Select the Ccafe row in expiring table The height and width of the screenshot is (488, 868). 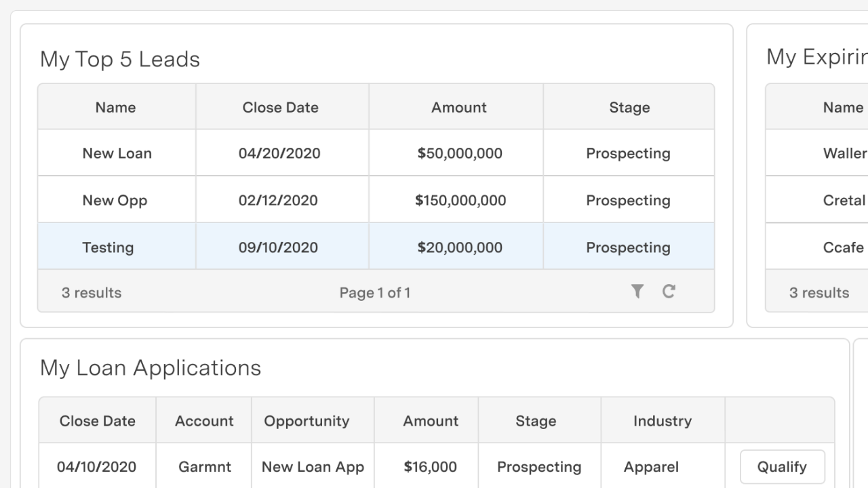point(844,247)
